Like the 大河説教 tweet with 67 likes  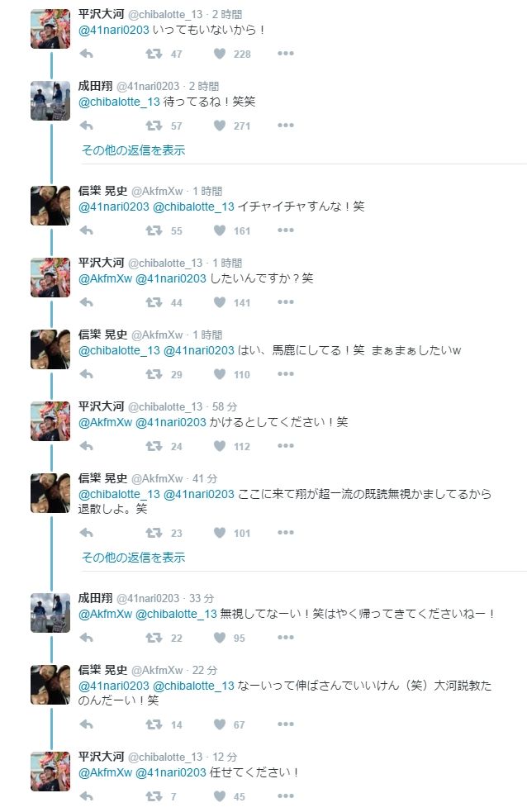tap(220, 724)
